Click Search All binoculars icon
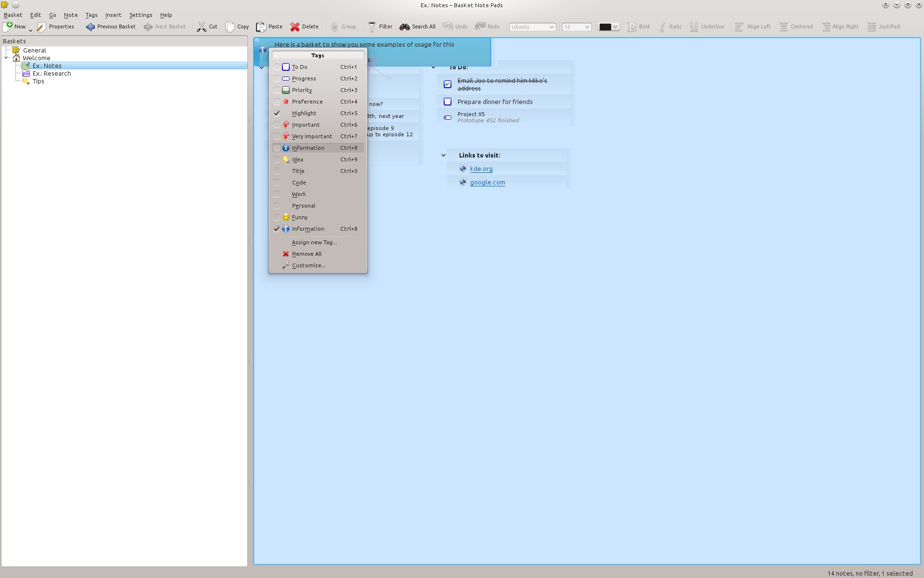Screen dimensions: 924x578 pyautogui.click(x=405, y=26)
